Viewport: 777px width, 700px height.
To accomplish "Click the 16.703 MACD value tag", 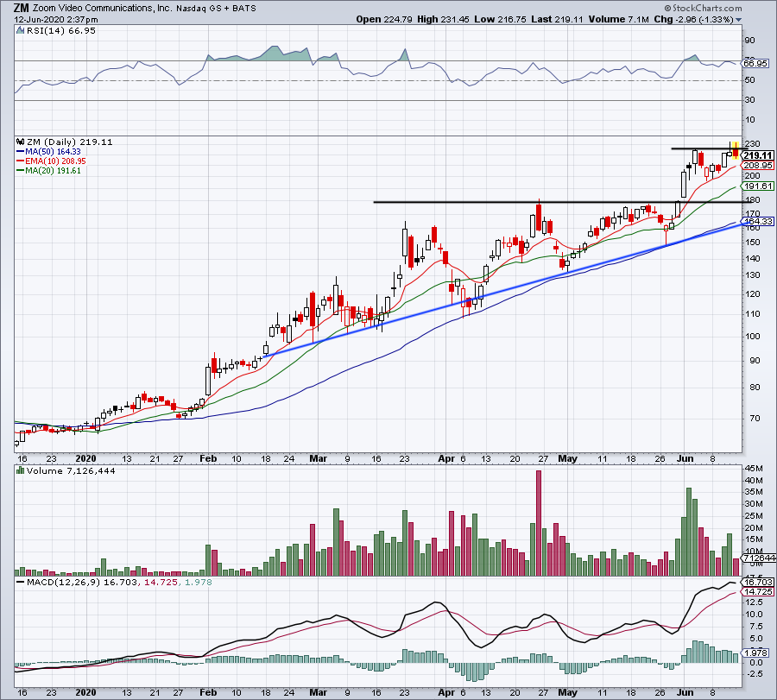I will pos(756,583).
